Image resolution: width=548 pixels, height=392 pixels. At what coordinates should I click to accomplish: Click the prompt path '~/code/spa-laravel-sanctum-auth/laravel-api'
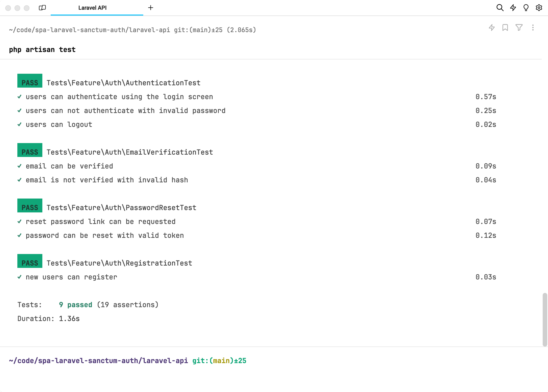click(98, 361)
